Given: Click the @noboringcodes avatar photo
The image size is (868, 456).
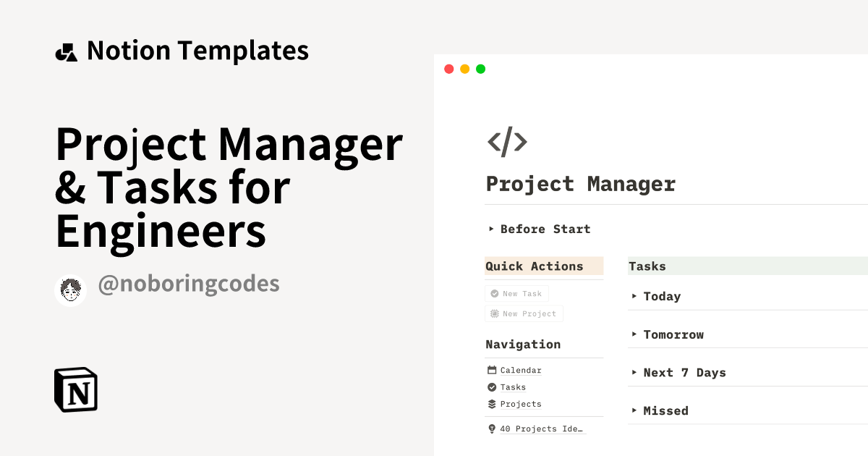Looking at the screenshot, I should coord(70,290).
